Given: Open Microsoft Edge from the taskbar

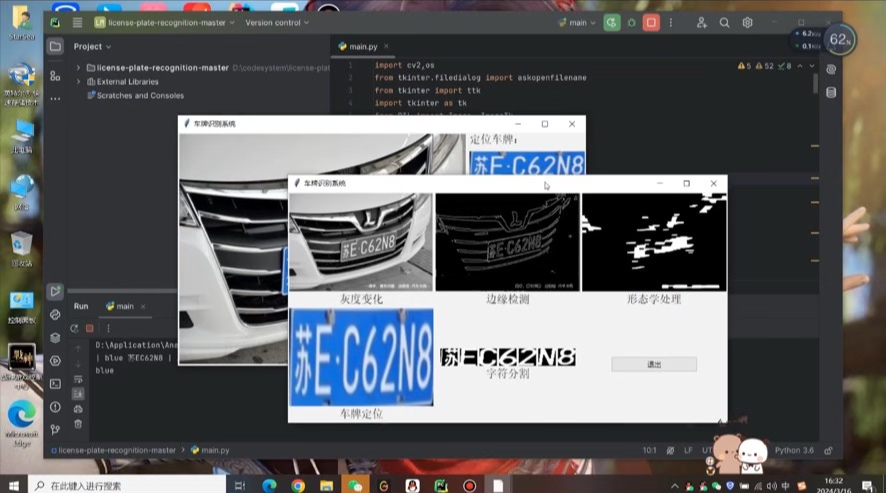Looking at the screenshot, I should click(x=269, y=486).
